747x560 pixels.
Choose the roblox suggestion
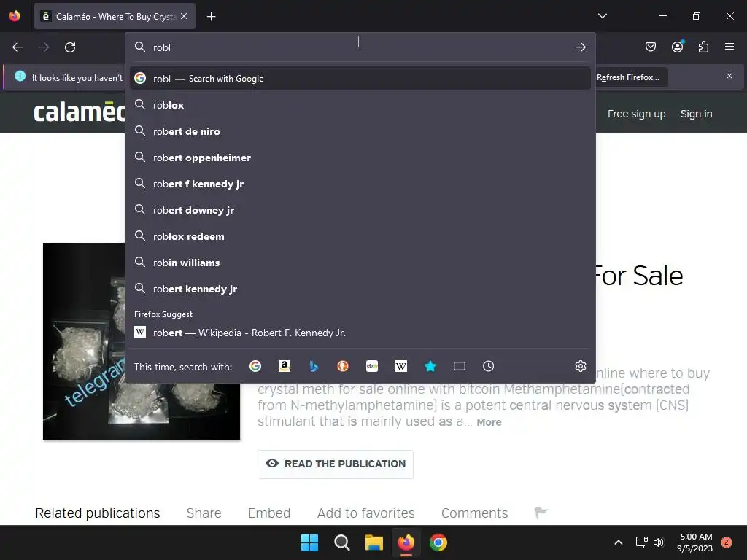360,105
